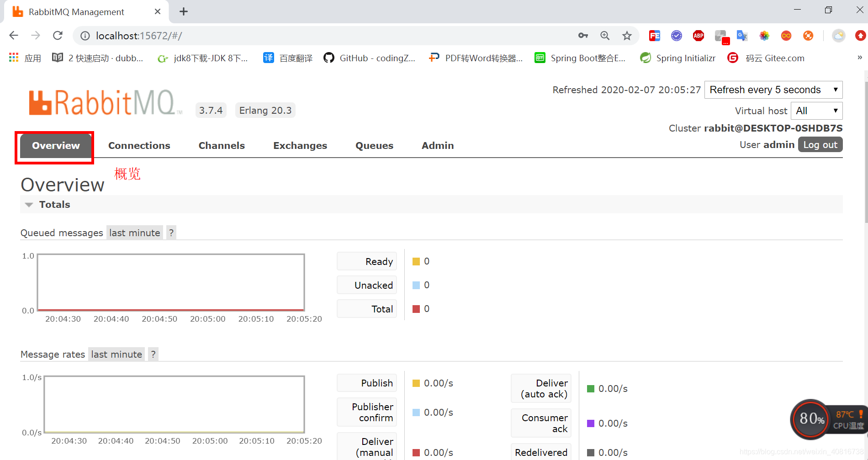Open the ABP Adblock Plus extension
This screenshot has height=460, width=868.
click(699, 36)
